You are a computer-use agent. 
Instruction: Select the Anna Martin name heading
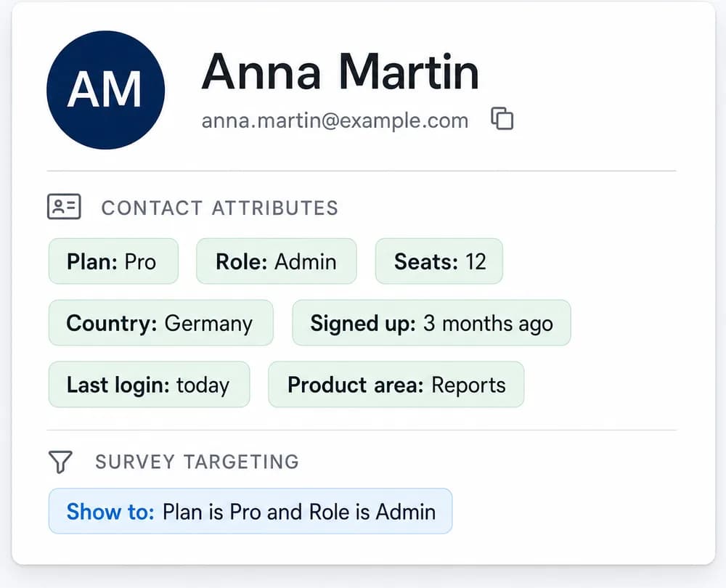click(340, 72)
